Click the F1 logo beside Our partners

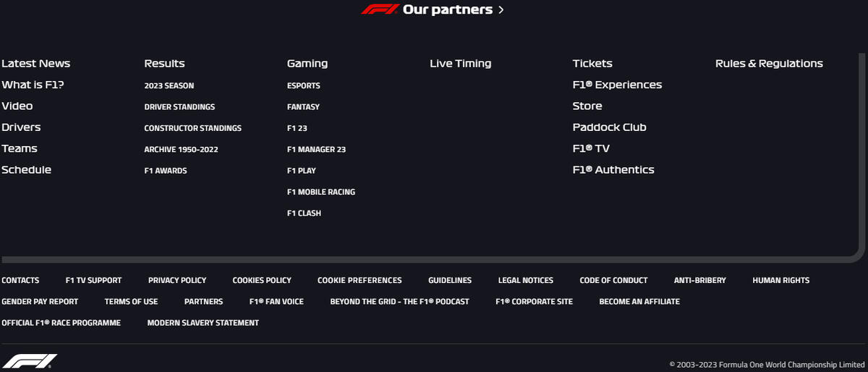point(380,9)
